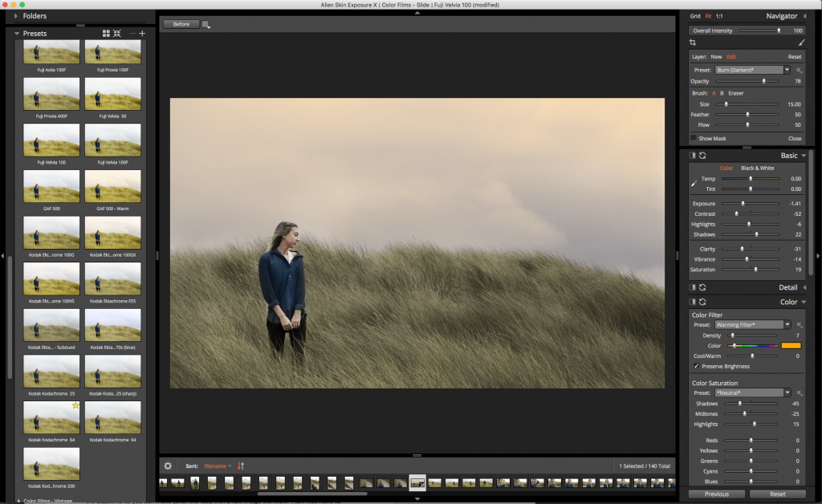This screenshot has height=504, width=822.
Task: Select the Fuji Velvia 100 preset thumbnail
Action: 51,140
